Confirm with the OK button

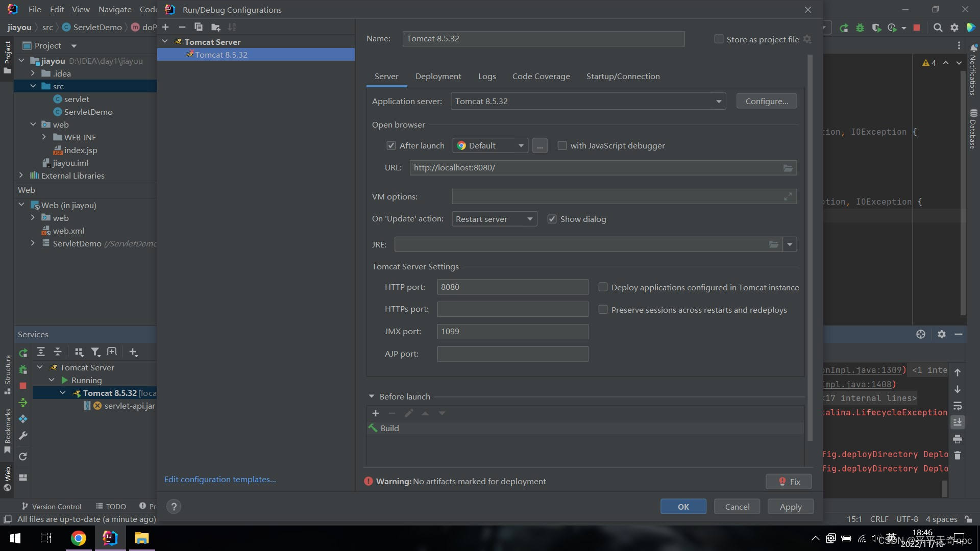[x=683, y=507]
